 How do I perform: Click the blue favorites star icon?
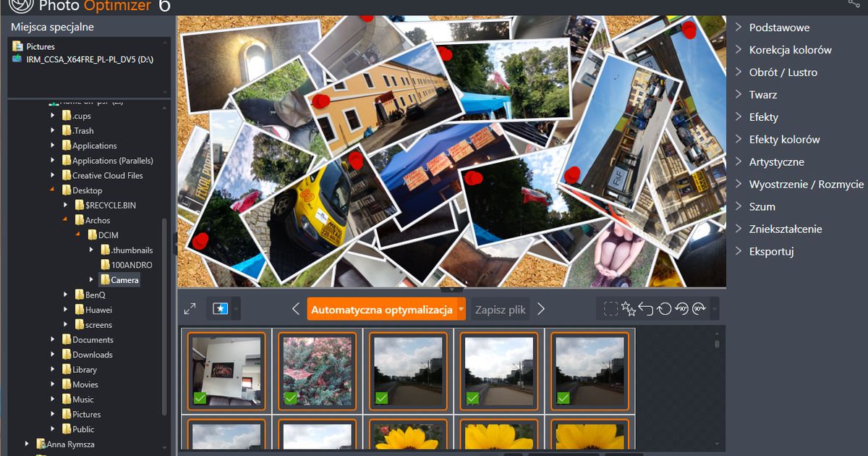click(x=220, y=308)
